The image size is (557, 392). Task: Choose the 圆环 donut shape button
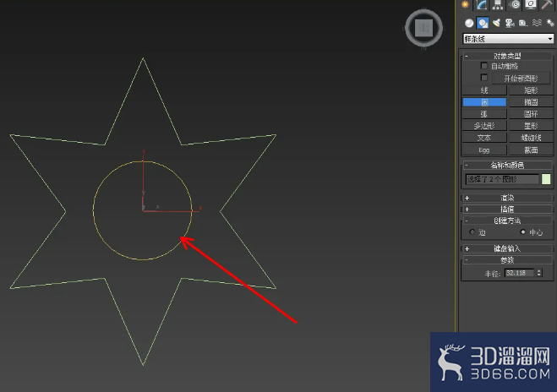531,114
